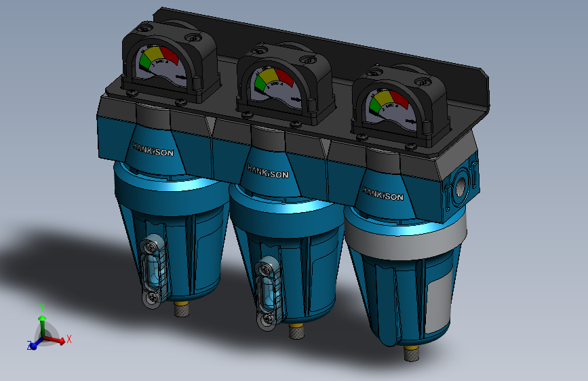Screen dimensions: 588x381
Task: Select the sight glass on the leftmost filter bowl
Action: point(153,270)
